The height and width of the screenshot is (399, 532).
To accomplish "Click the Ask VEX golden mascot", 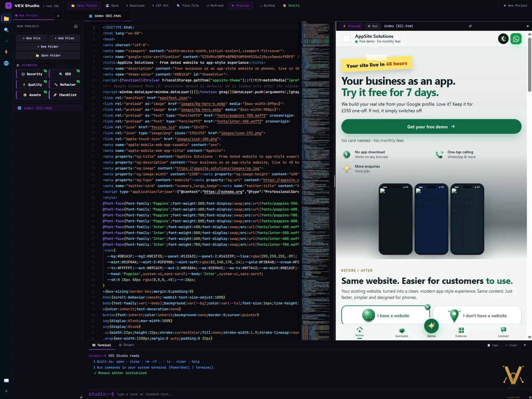I will [x=513, y=375].
